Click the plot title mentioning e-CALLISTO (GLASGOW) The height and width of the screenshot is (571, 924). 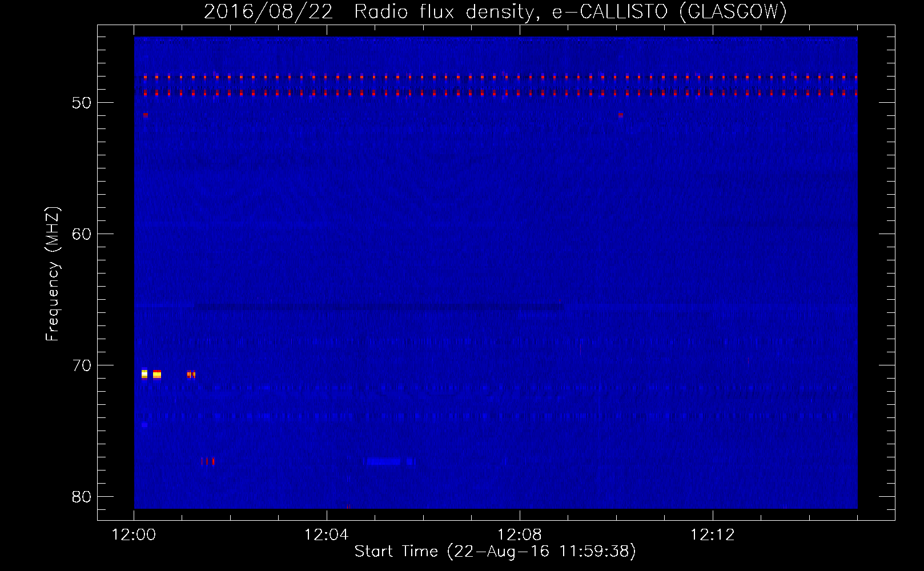[x=495, y=11]
